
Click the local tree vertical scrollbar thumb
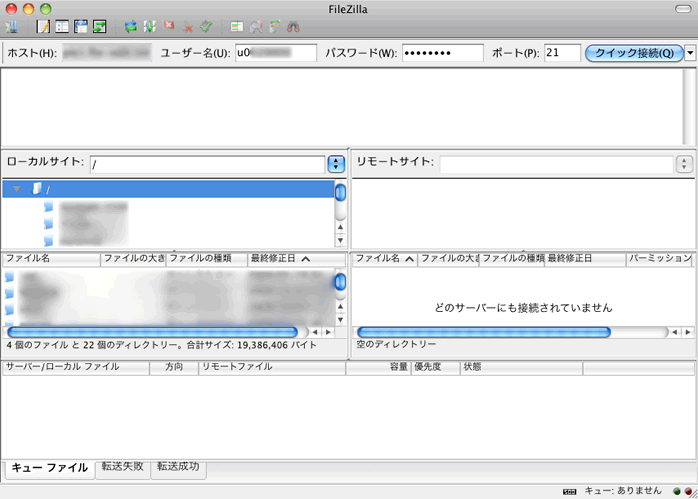tap(341, 193)
